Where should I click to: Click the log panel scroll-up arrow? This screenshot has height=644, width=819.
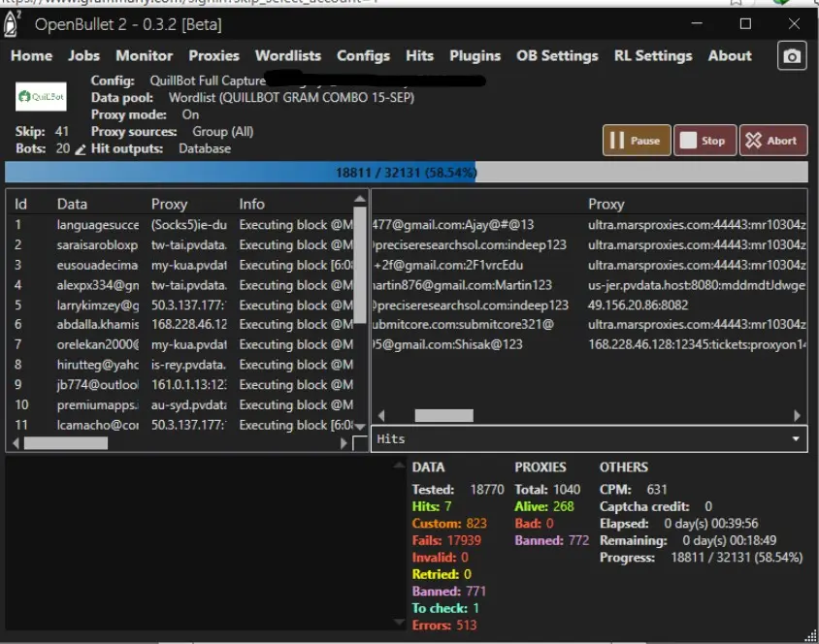(399, 465)
